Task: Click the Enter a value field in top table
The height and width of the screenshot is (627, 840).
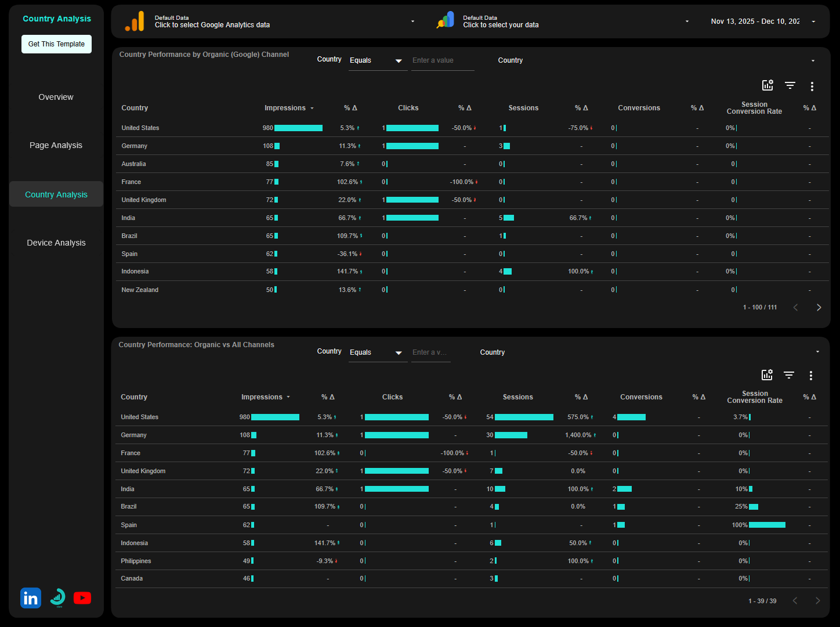Action: click(x=442, y=60)
